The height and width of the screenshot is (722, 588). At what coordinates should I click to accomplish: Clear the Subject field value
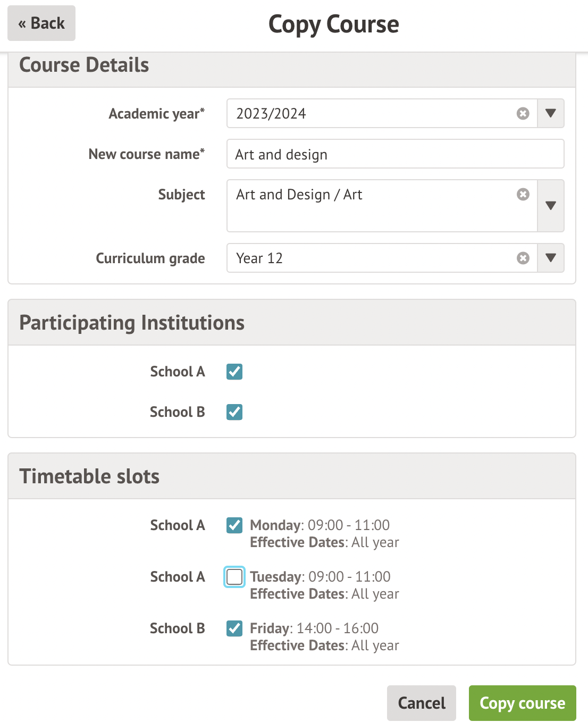tap(523, 195)
